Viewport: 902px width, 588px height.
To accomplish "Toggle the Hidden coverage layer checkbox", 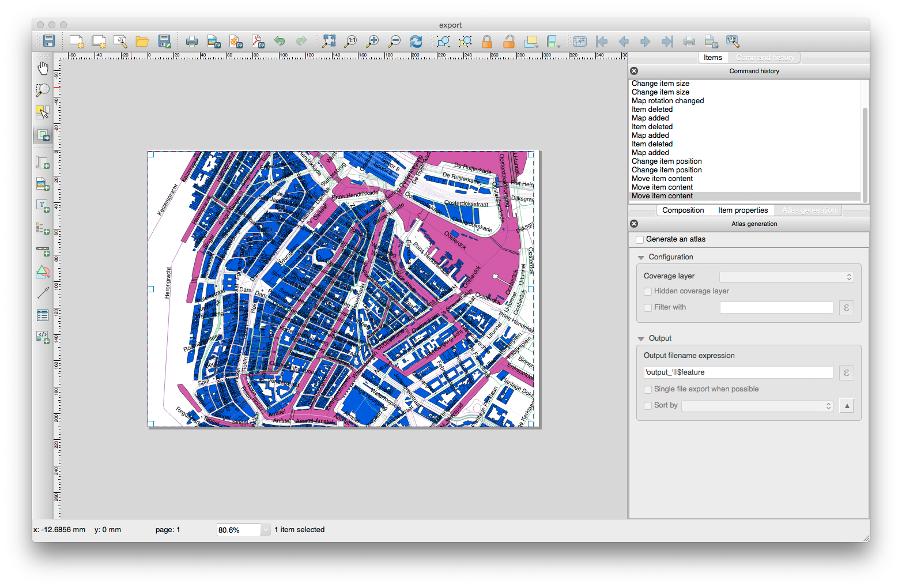I will (648, 292).
